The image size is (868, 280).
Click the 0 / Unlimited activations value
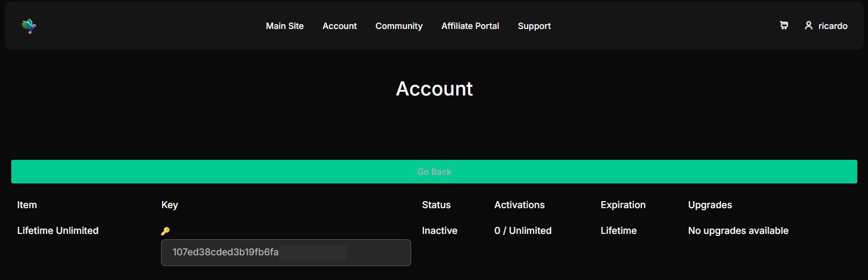[x=523, y=231]
